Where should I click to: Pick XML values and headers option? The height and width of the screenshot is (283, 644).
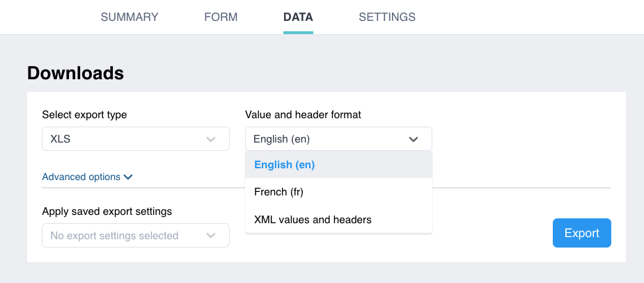313,220
